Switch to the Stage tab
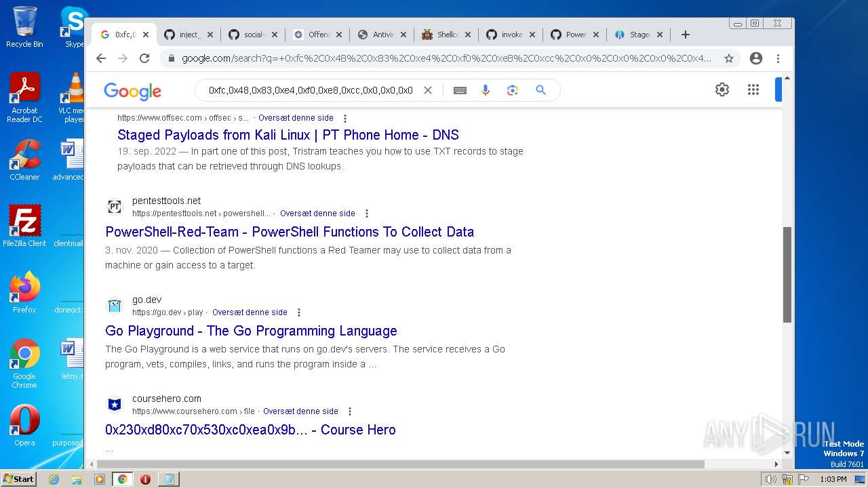This screenshot has width=868, height=488. [x=633, y=35]
